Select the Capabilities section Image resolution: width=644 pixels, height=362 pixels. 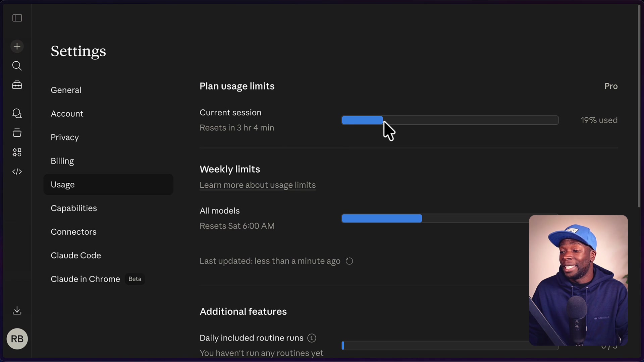pyautogui.click(x=73, y=208)
